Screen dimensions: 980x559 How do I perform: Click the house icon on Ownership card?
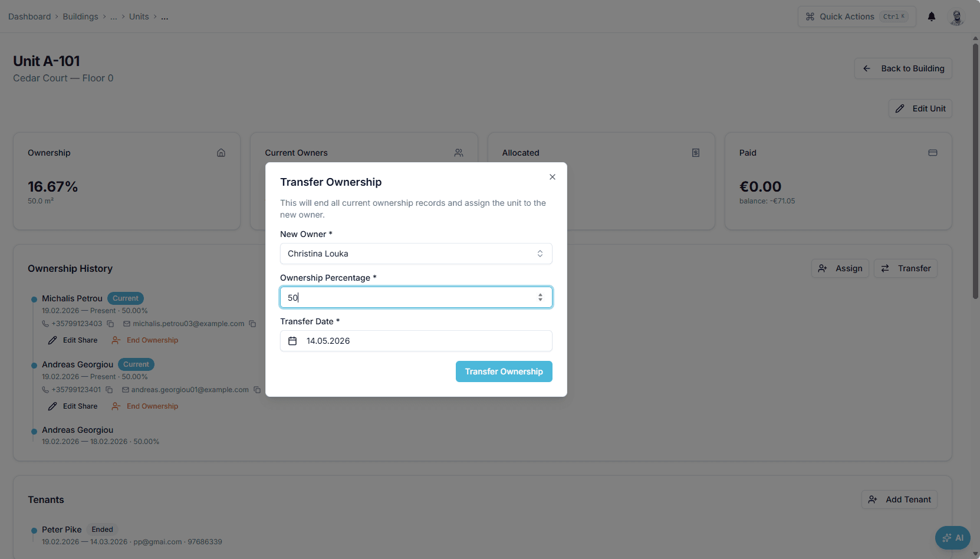point(221,153)
